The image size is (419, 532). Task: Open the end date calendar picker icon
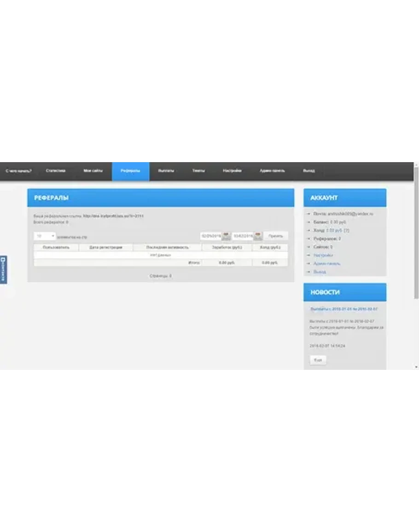pos(258,236)
